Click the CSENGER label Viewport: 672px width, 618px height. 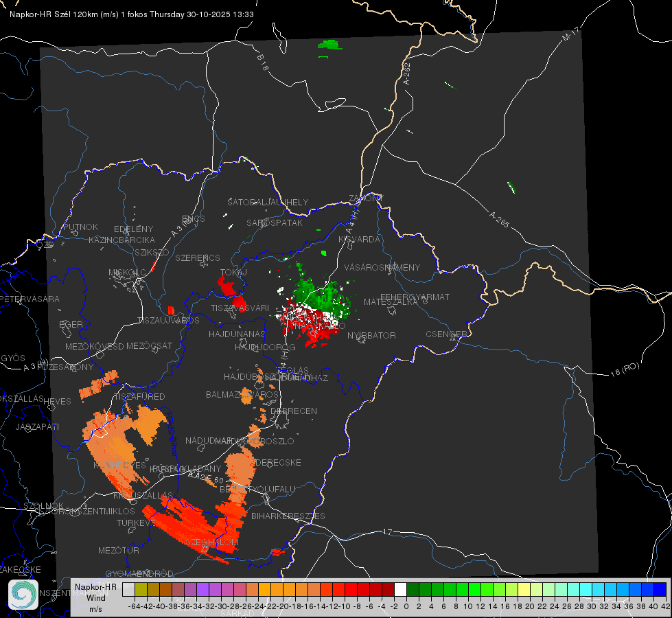pyautogui.click(x=446, y=334)
